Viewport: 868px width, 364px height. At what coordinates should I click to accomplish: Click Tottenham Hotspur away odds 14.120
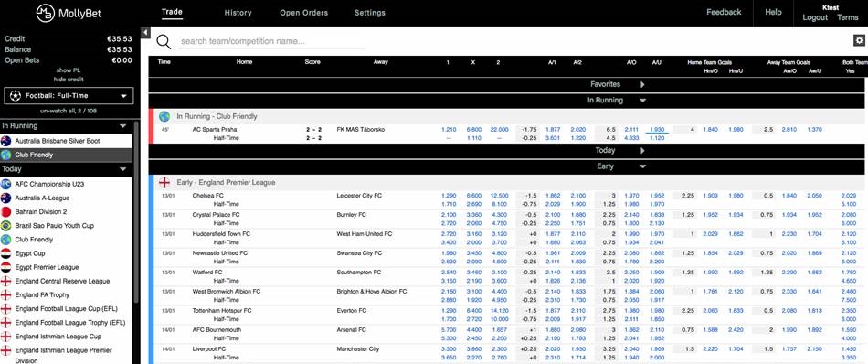click(x=498, y=311)
